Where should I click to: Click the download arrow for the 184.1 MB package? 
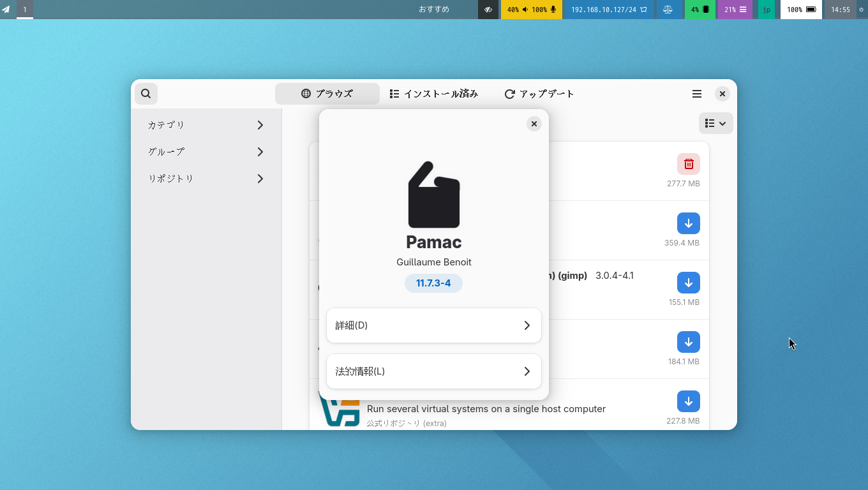pos(689,342)
